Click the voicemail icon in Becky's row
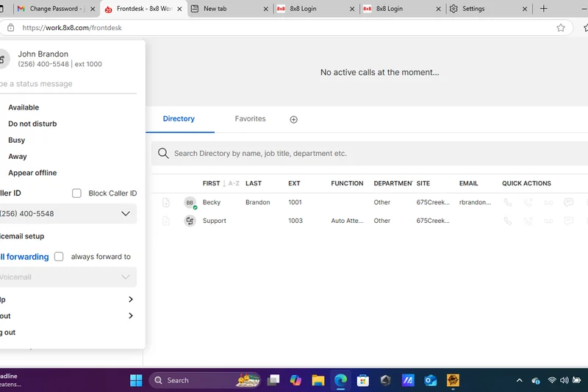This screenshot has height=392, width=588. point(548,202)
